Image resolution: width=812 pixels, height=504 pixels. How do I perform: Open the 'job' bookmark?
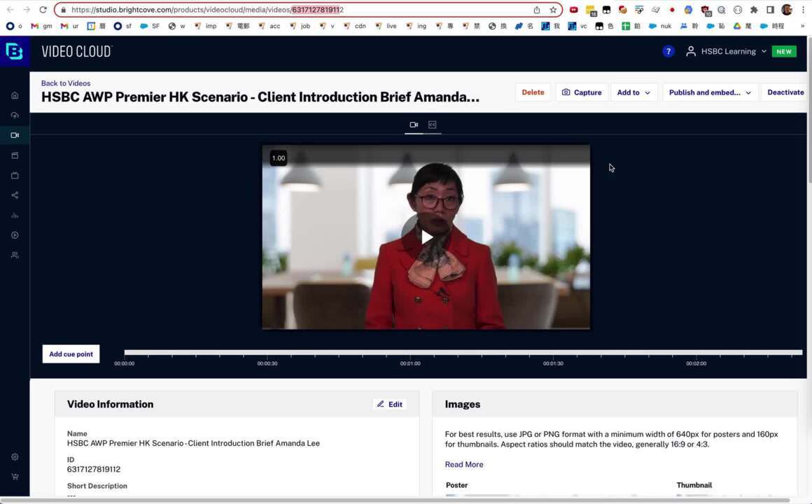pyautogui.click(x=300, y=26)
